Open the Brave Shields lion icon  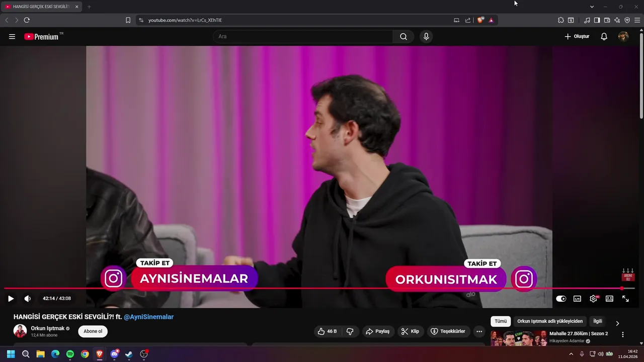tap(480, 20)
